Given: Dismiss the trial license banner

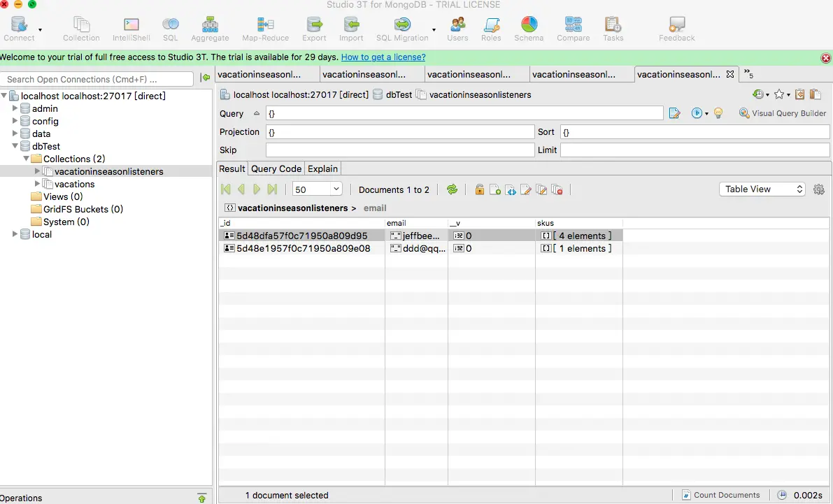Looking at the screenshot, I should point(825,58).
